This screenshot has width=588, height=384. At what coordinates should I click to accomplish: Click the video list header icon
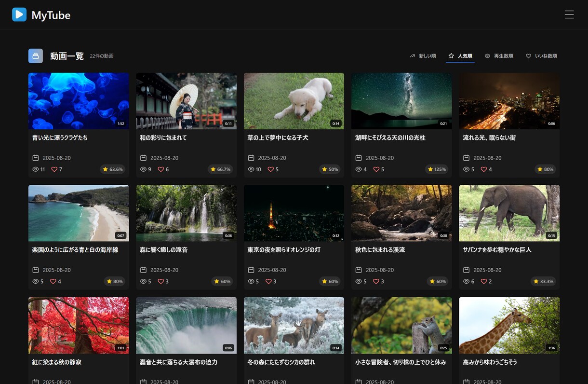[36, 56]
